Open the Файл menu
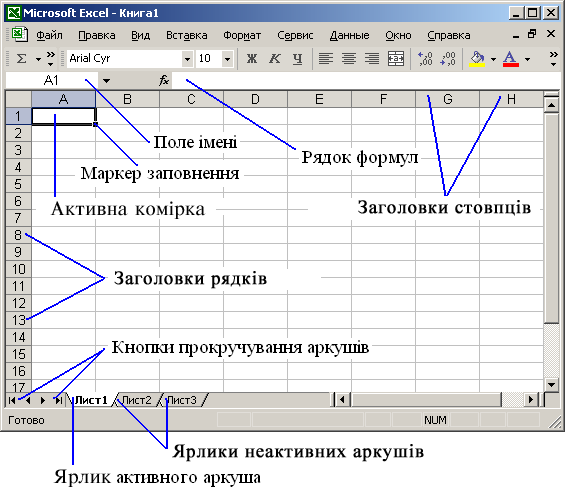Image resolution: width=565 pixels, height=495 pixels. 49,35
